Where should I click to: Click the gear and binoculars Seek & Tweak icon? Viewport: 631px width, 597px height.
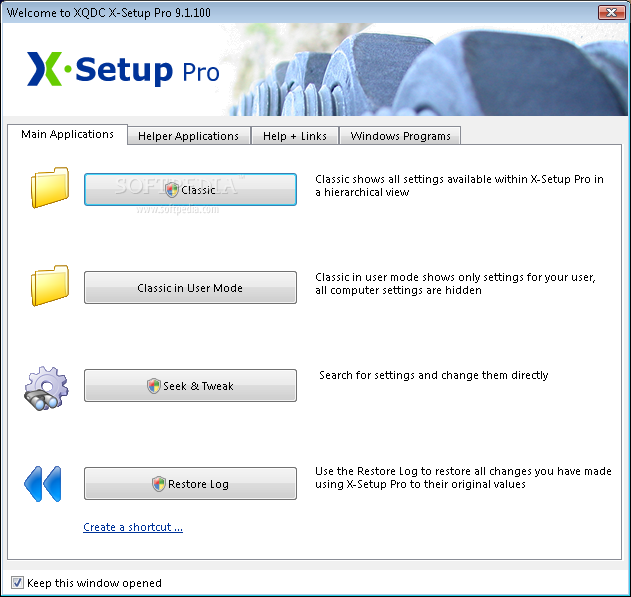(x=46, y=388)
